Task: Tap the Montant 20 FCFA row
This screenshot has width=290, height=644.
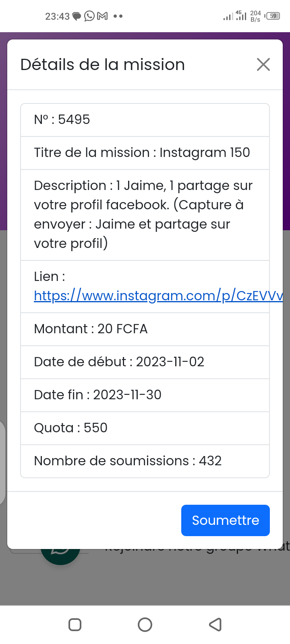Action: (x=145, y=329)
